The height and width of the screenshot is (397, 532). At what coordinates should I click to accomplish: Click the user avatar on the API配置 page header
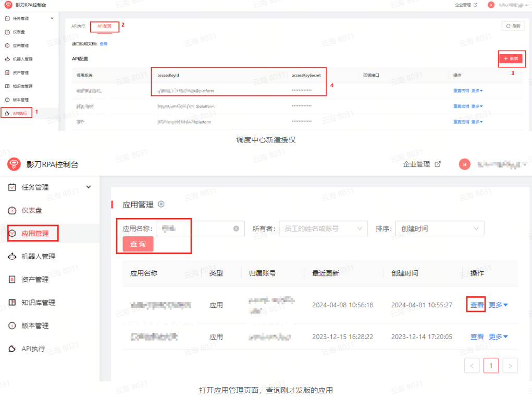tap(491, 5)
